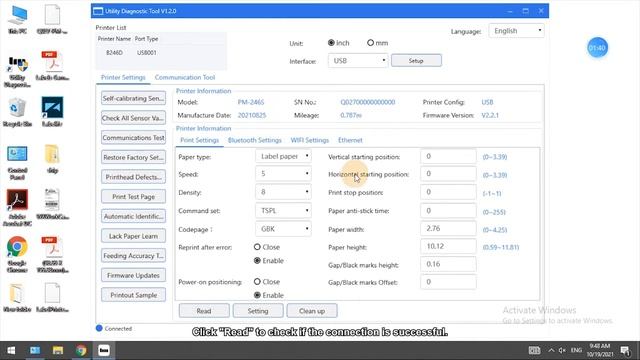Click the muted volume tray icon
640x360 pixels.
tap(562, 350)
